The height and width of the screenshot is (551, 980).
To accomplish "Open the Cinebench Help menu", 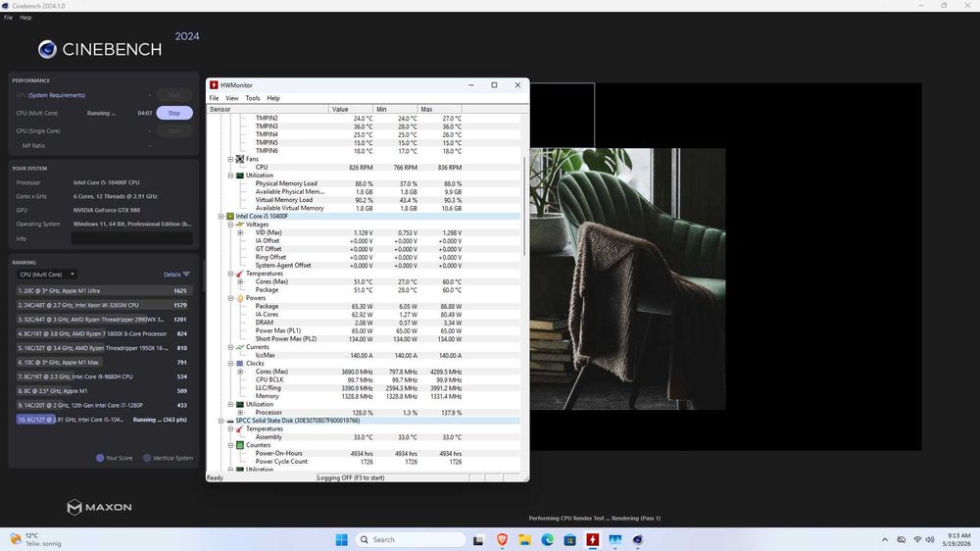I will coord(25,18).
